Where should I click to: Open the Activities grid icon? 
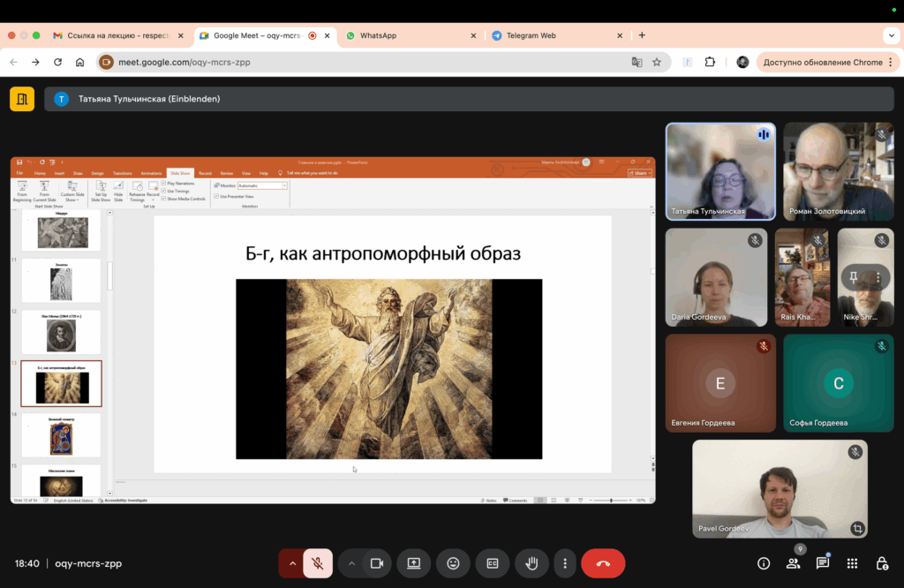point(852,563)
